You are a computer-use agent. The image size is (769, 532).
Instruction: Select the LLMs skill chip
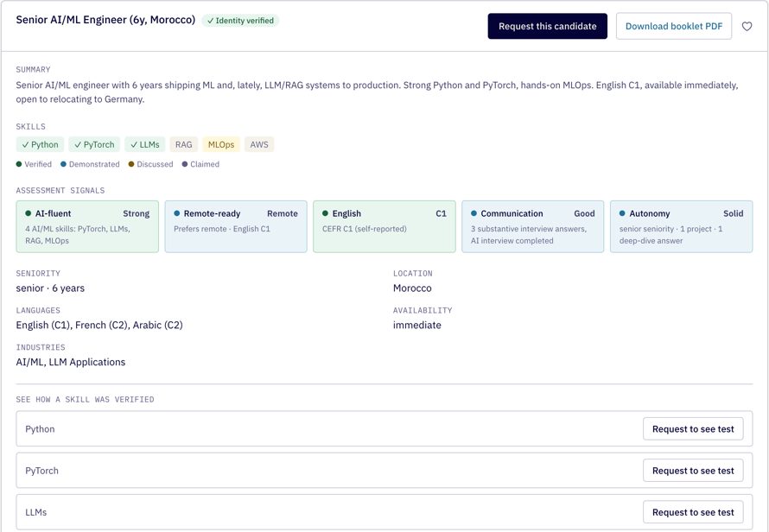click(x=144, y=144)
